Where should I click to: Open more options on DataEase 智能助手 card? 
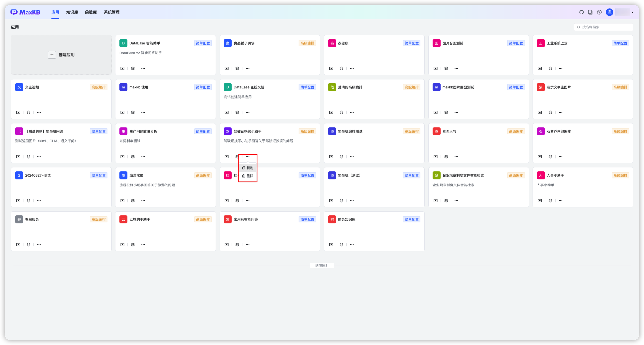(143, 68)
